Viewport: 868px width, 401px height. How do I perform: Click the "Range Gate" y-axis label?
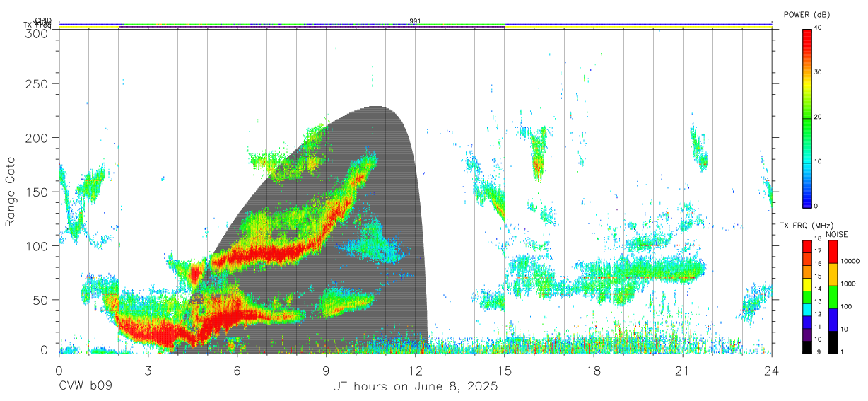coord(11,193)
